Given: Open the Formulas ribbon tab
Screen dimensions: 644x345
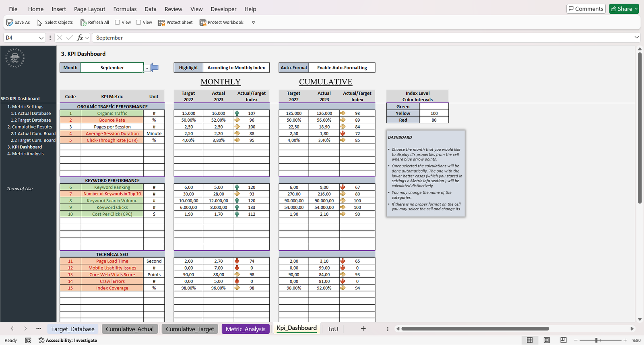Looking at the screenshot, I should click(125, 9).
